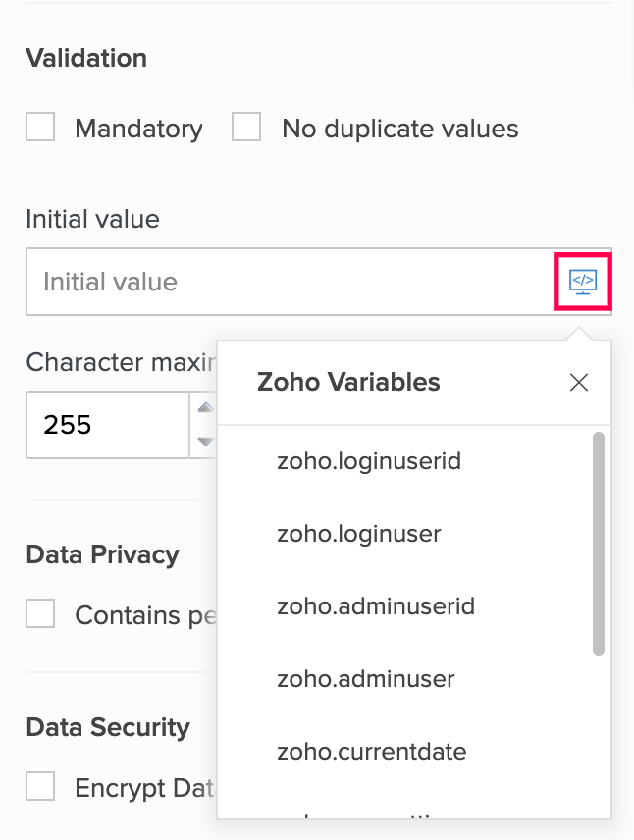Select the zoho.loginuserid variable
The width and height of the screenshot is (634, 840).
point(369,460)
